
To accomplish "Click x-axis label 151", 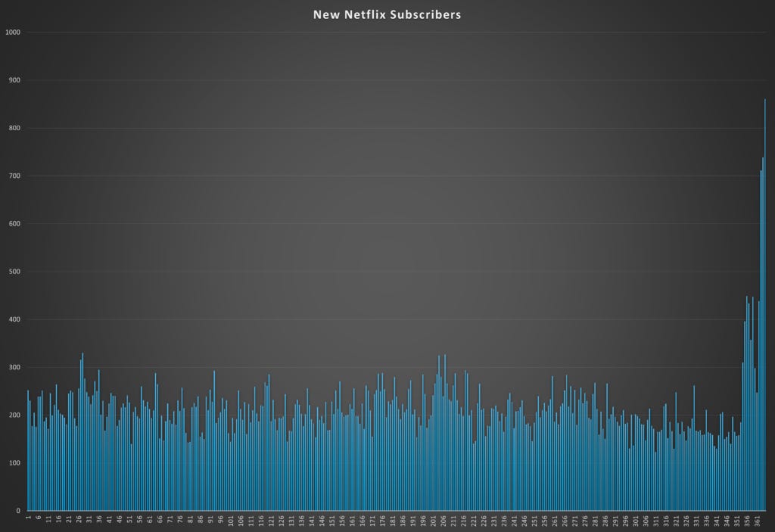I will [x=332, y=521].
